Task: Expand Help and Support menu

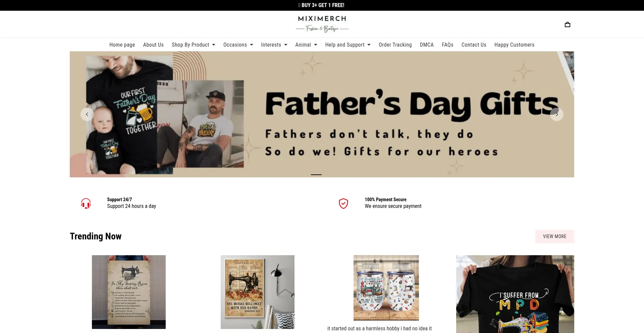Action: (x=348, y=45)
